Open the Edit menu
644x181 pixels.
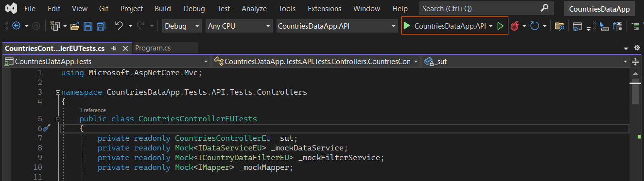[x=54, y=9]
